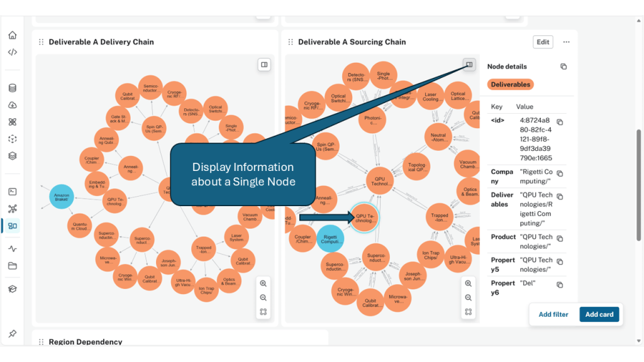Click the Delivery Chain card drag handle
Image resolution: width=644 pixels, height=362 pixels.
pyautogui.click(x=42, y=42)
